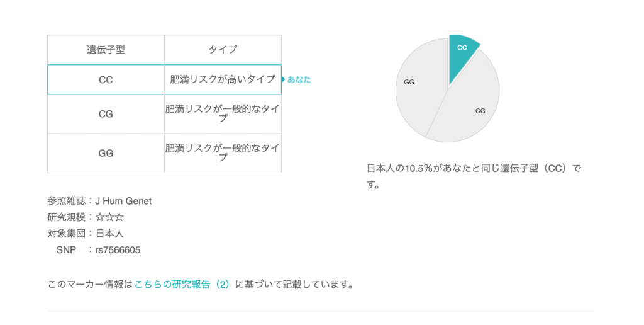Select the CC genotype cell in the table
The image size is (644, 325).
(x=106, y=80)
